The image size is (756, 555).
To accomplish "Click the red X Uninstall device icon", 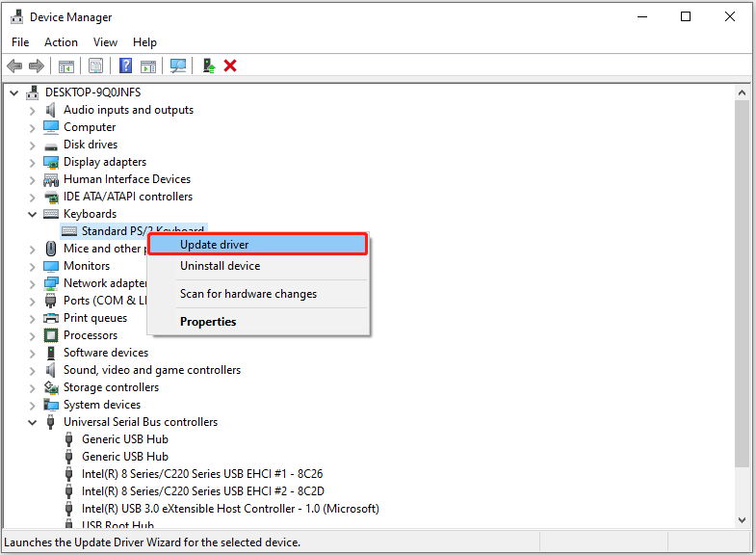I will [x=230, y=66].
